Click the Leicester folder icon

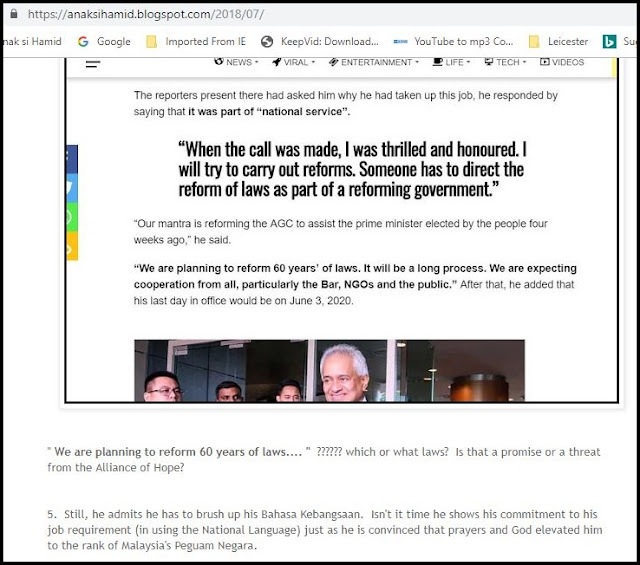pos(534,42)
